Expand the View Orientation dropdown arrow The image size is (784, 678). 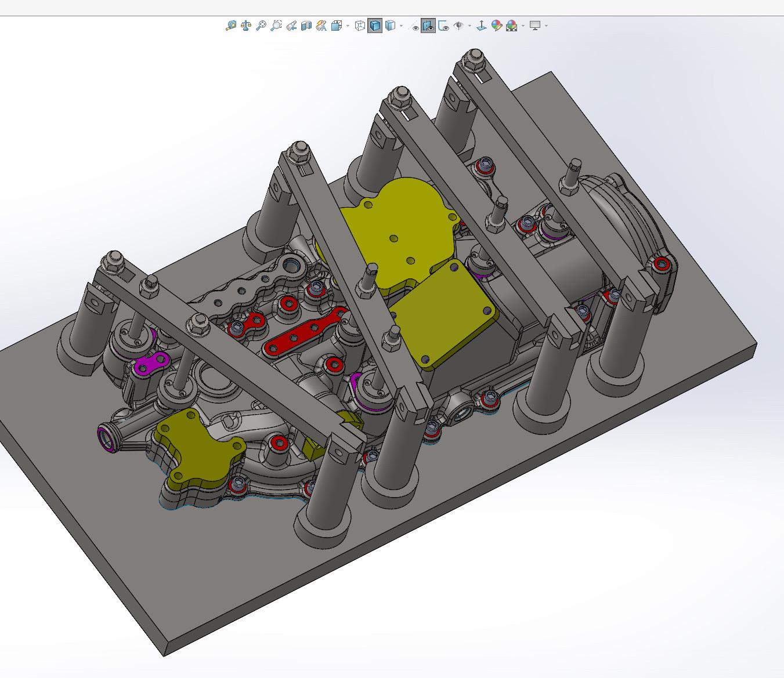click(x=348, y=26)
